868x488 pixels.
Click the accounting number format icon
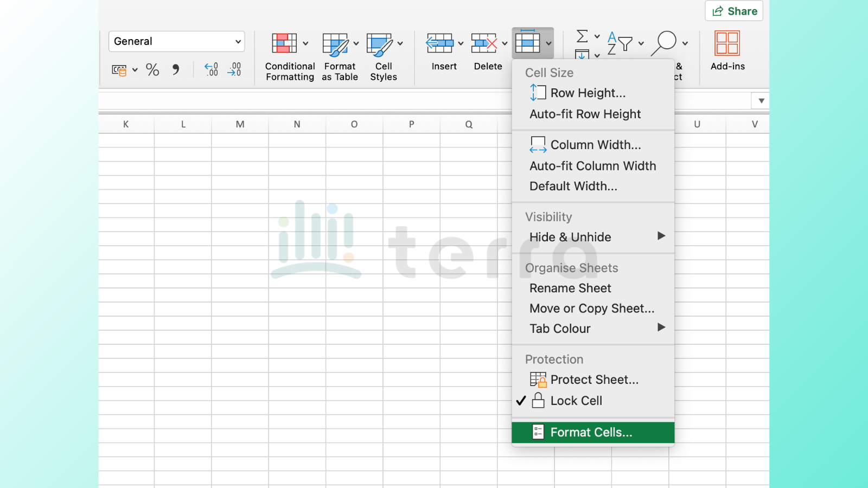pos(119,70)
